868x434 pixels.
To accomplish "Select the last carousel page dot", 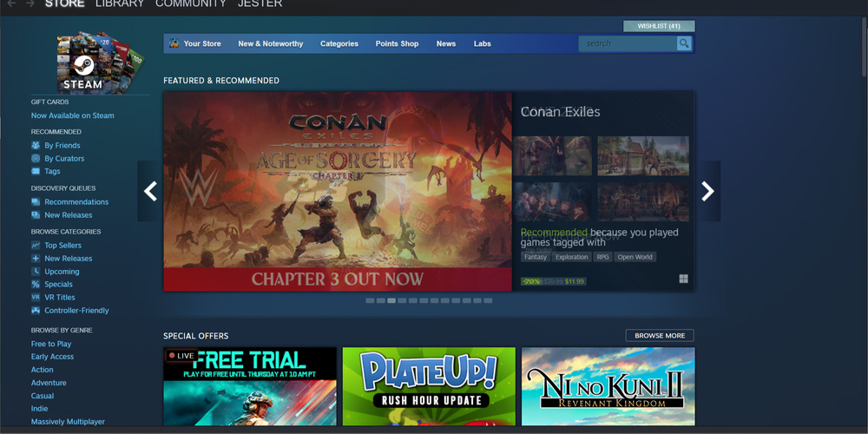I will (488, 300).
